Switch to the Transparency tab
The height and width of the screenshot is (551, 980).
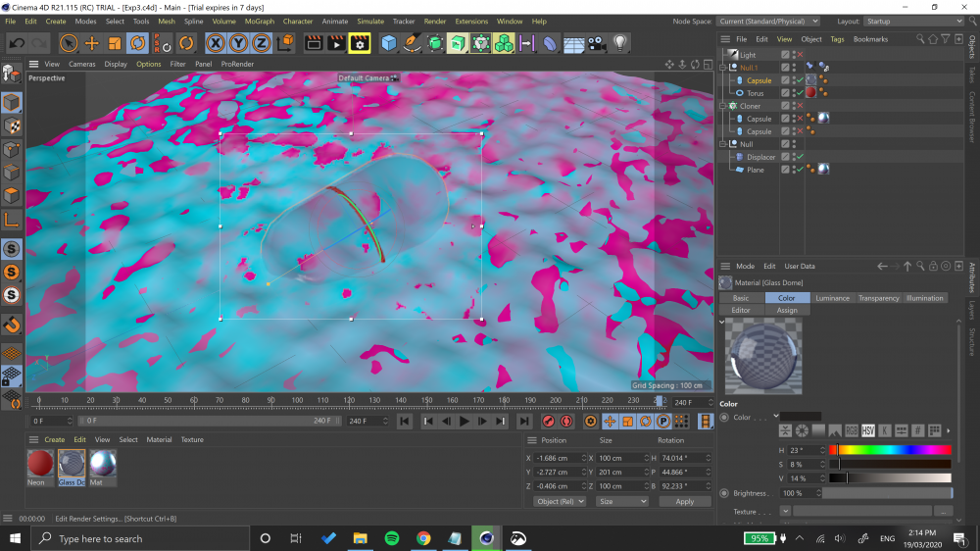click(x=878, y=298)
